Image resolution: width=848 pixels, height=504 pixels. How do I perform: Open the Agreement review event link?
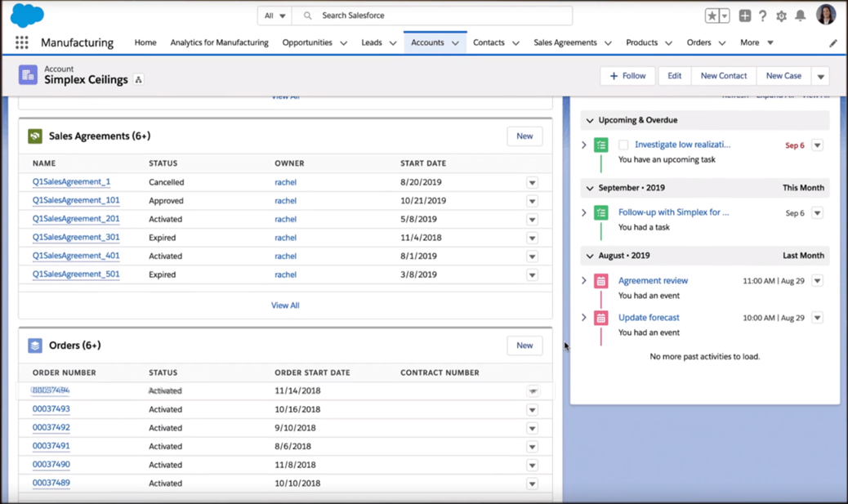point(653,281)
